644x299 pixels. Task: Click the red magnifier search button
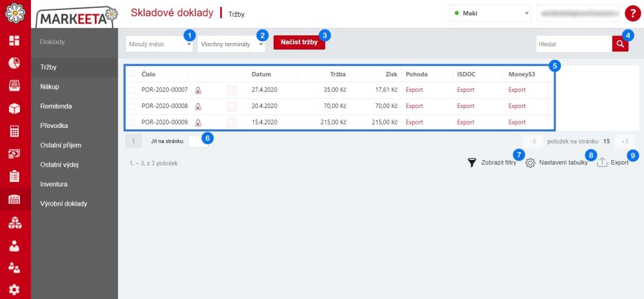point(620,44)
